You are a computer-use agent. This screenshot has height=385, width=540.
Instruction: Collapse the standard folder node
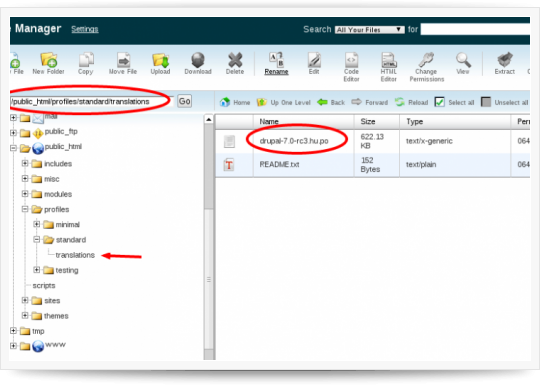point(37,239)
